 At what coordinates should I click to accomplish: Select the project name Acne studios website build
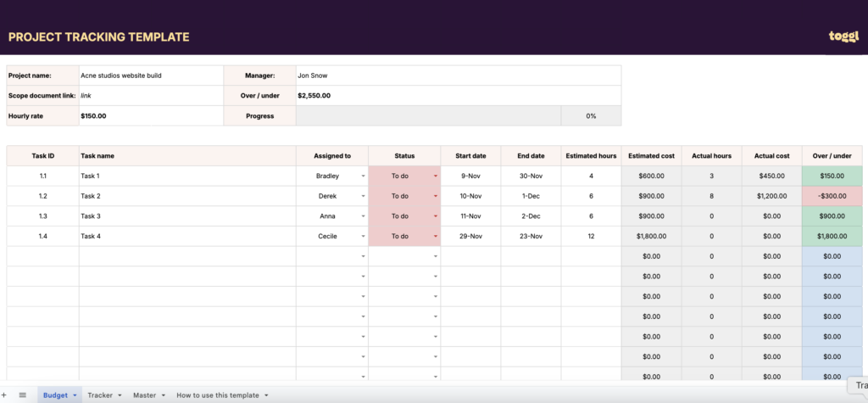151,76
